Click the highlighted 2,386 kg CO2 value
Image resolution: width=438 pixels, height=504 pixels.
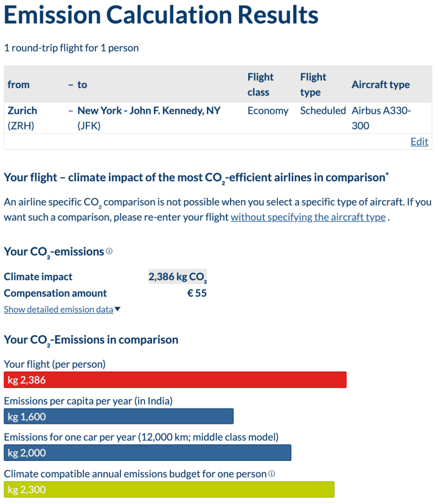click(178, 277)
